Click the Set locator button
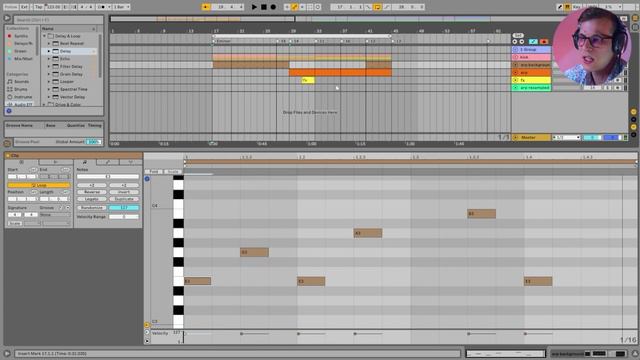Image resolution: width=640 pixels, height=360 pixels. pyautogui.click(x=518, y=36)
